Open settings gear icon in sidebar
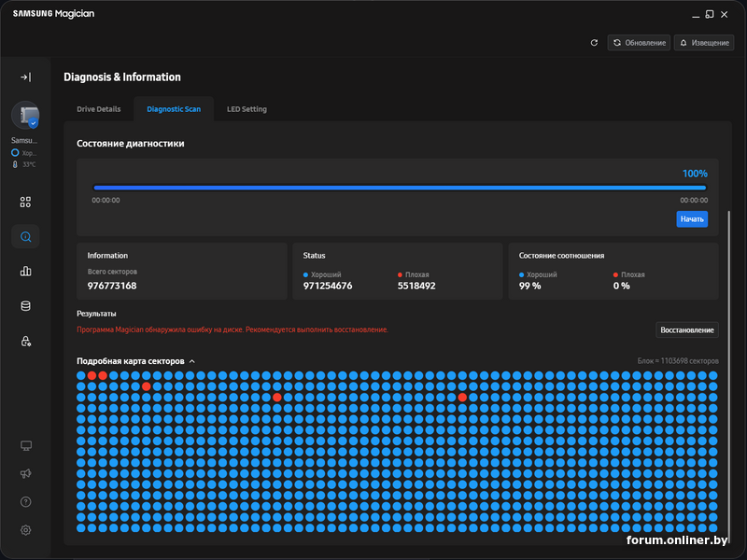The width and height of the screenshot is (747, 560). point(25,530)
